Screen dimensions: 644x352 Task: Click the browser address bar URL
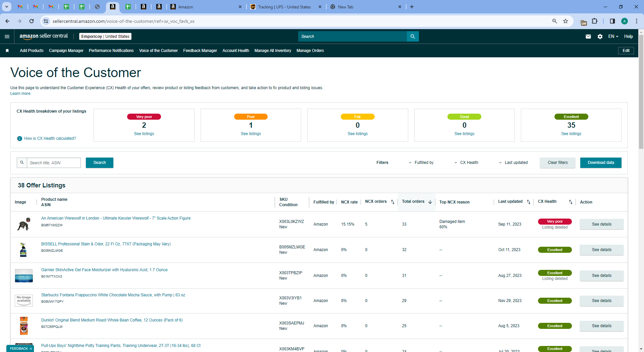[123, 21]
